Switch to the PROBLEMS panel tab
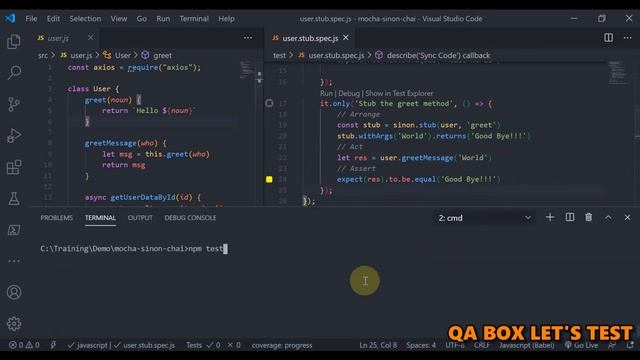640x360 pixels. pyautogui.click(x=56, y=218)
